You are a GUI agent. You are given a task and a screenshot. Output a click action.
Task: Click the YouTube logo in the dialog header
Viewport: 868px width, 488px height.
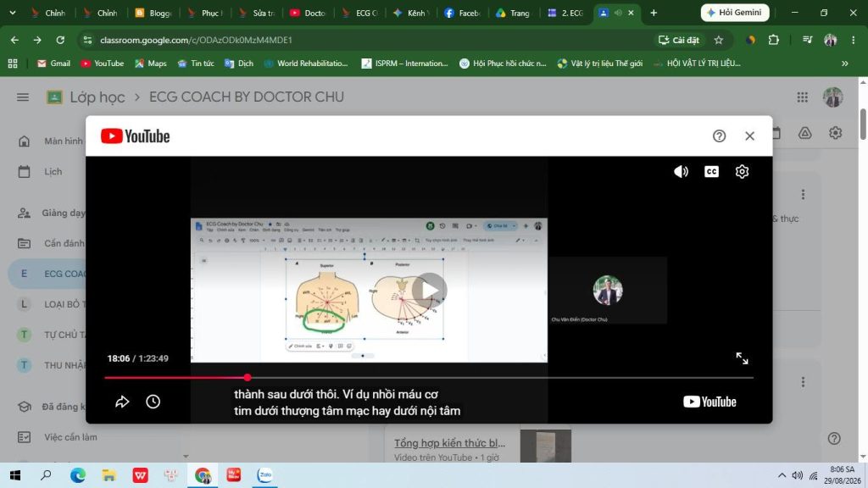(x=135, y=136)
